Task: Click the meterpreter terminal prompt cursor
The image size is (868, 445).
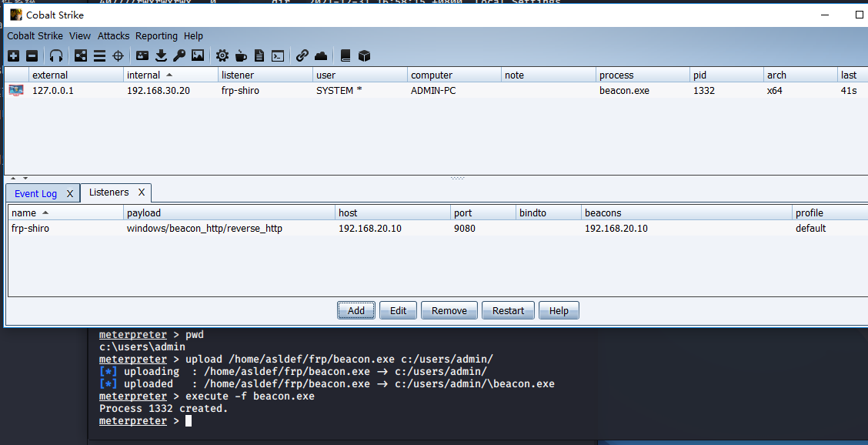Action: click(189, 421)
